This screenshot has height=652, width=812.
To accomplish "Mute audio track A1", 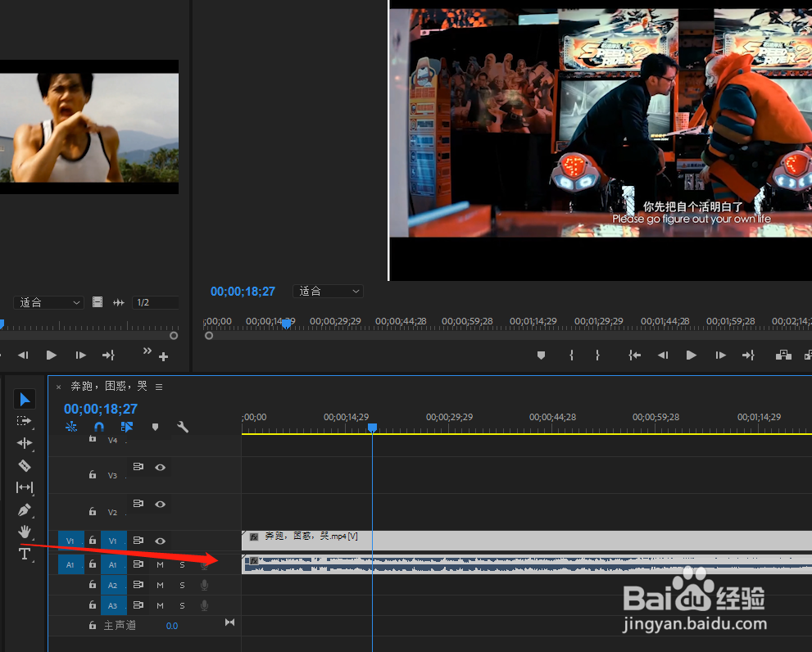I will (160, 564).
